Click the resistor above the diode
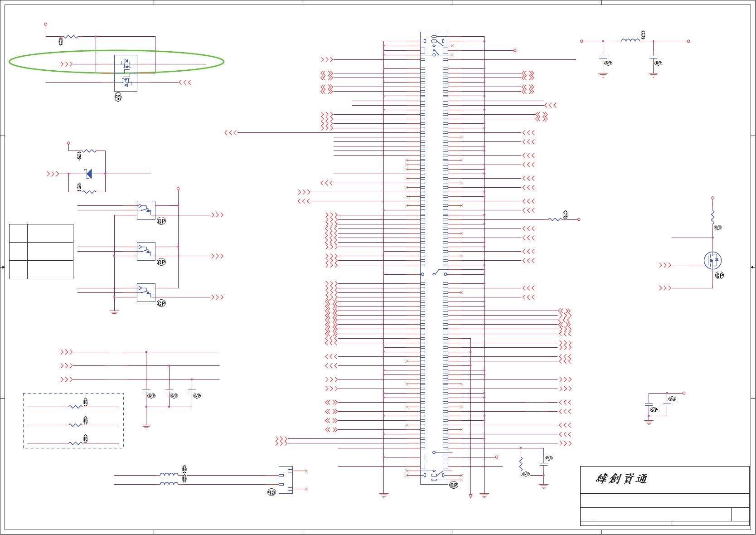This screenshot has height=535, width=756. coord(89,151)
